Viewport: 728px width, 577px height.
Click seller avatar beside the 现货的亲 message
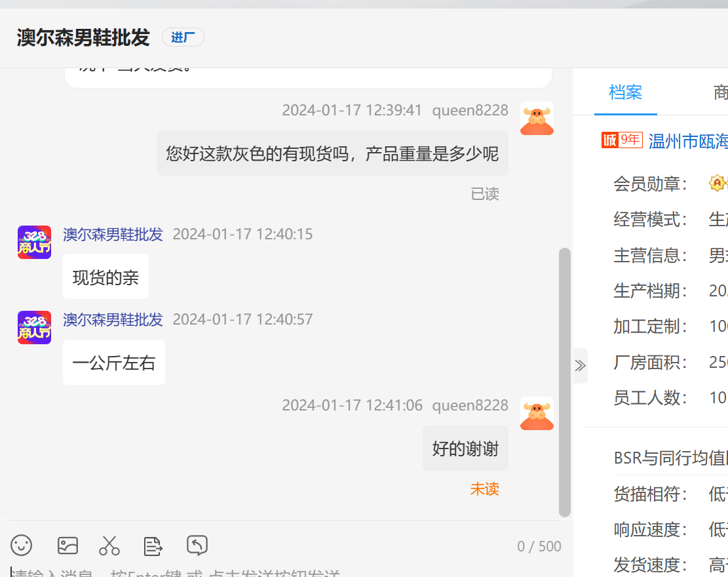[x=34, y=242]
